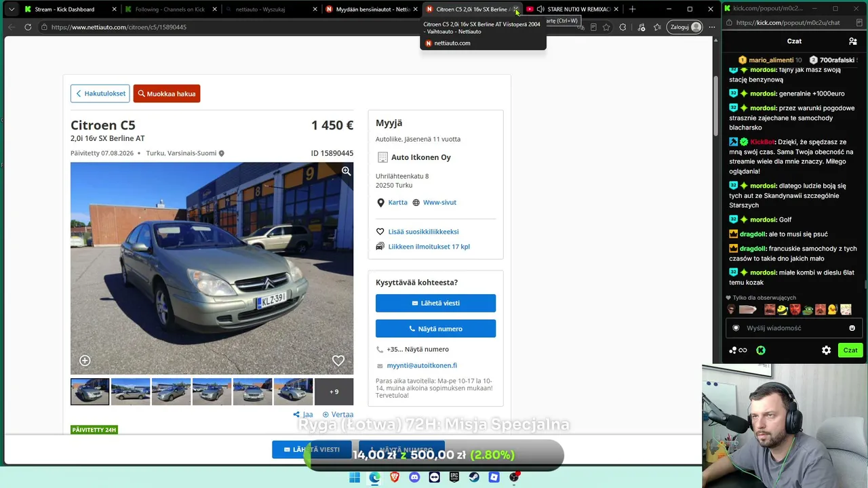Close the Citroen C5 browser tab
The width and height of the screenshot is (868, 488).
pos(515,9)
